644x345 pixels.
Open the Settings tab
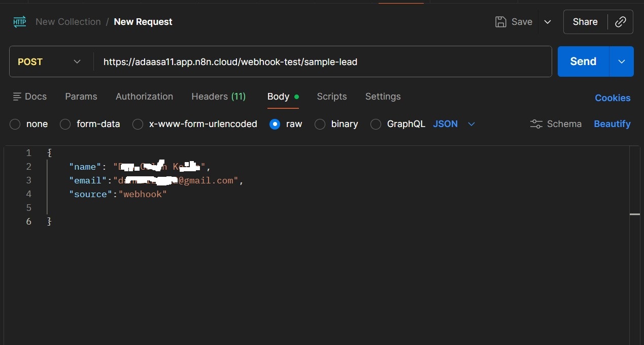tap(383, 97)
